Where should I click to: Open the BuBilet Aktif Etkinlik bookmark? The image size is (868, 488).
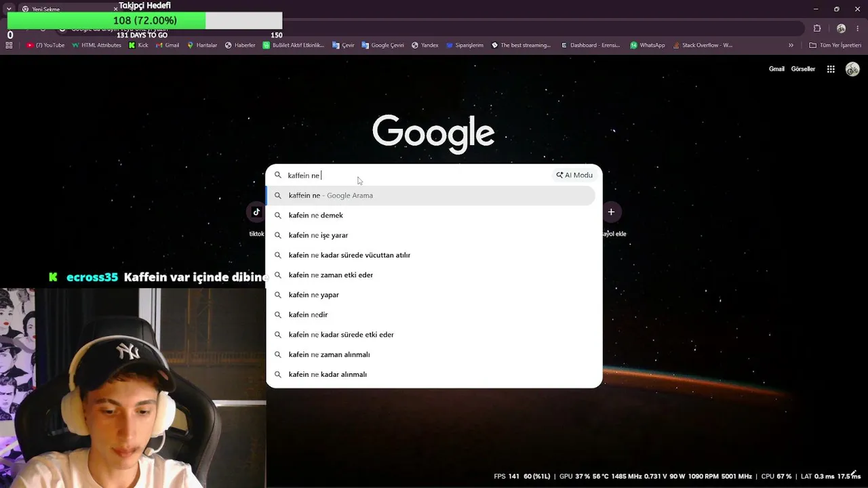coord(294,45)
